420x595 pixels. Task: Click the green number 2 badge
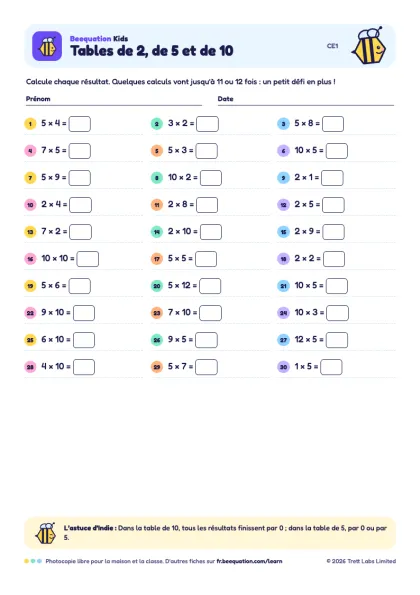(157, 124)
